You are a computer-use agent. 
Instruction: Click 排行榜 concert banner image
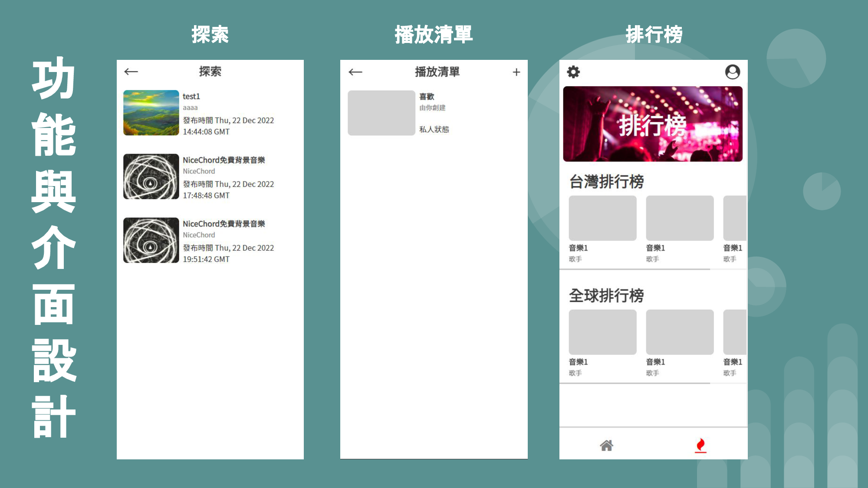[652, 124]
